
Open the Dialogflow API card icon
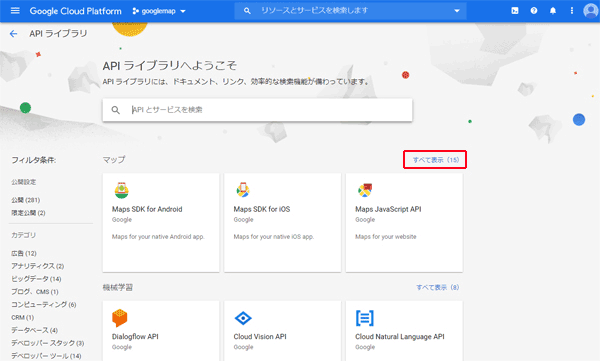tap(119, 318)
